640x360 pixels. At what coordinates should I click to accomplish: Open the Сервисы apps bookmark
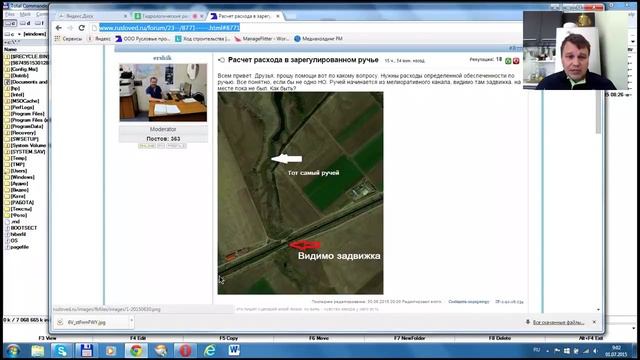[68, 39]
